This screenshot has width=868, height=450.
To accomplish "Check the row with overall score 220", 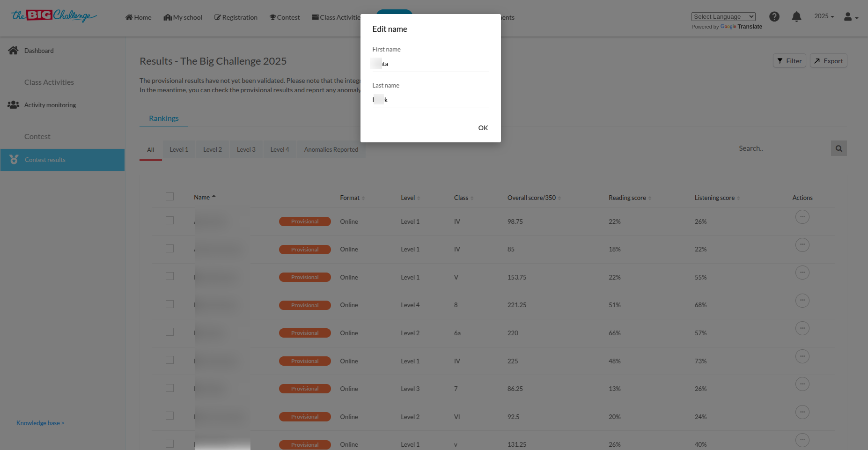I will click(x=169, y=332).
